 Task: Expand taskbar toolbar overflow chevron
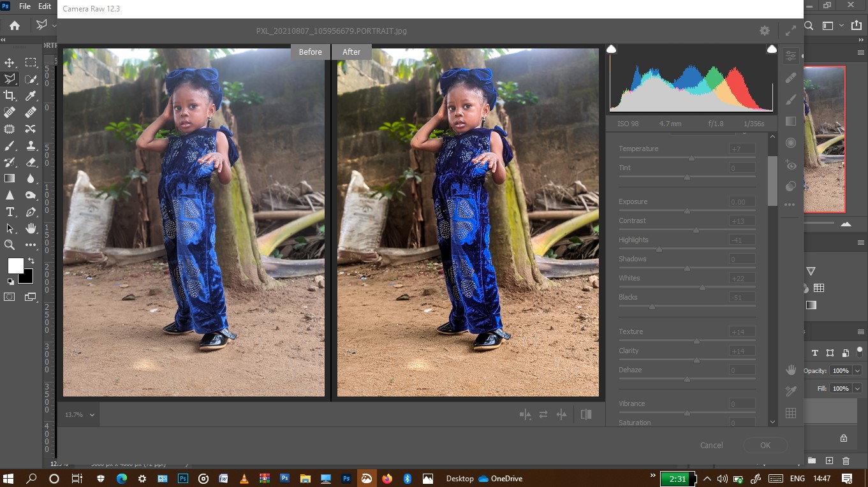pos(652,476)
